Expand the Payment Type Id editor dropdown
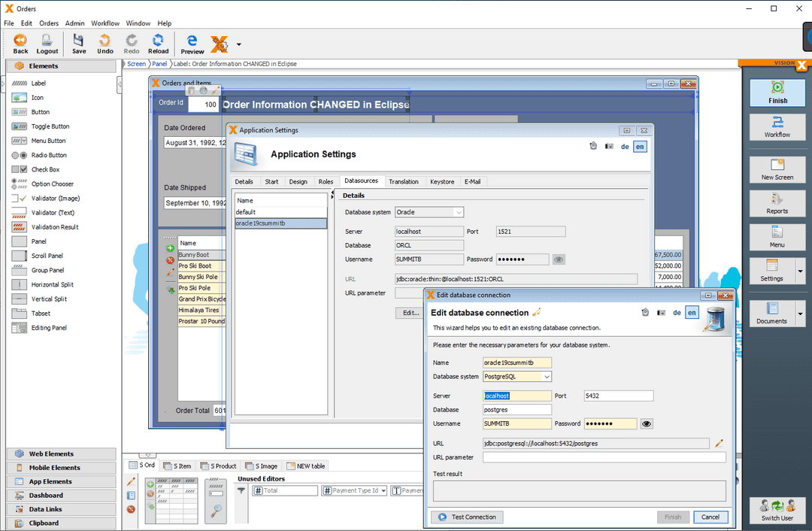812x531 pixels. 382,490
